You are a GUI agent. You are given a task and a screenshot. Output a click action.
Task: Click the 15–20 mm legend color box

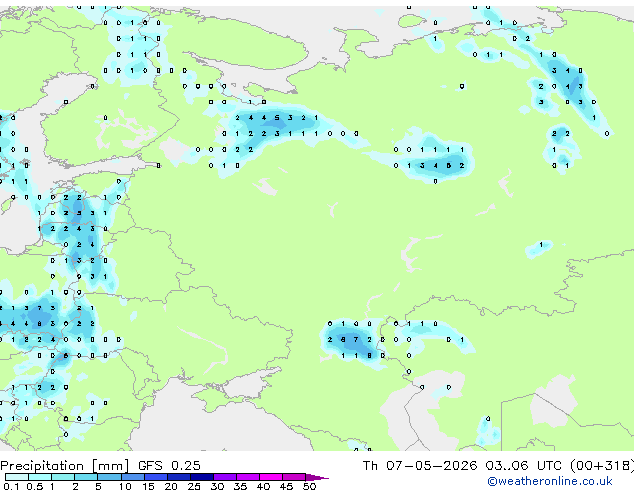(x=155, y=477)
